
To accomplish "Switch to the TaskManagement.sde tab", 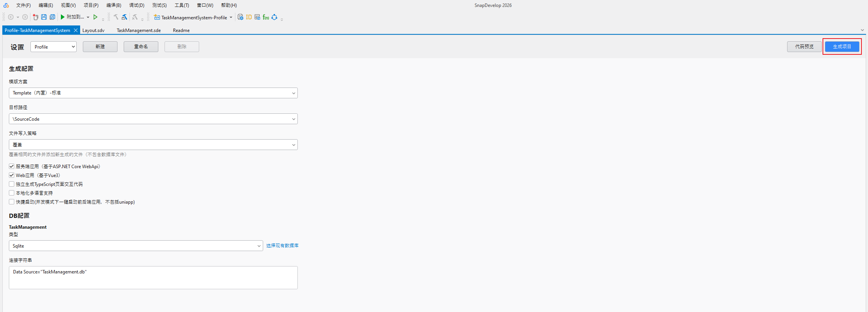I will click(139, 30).
